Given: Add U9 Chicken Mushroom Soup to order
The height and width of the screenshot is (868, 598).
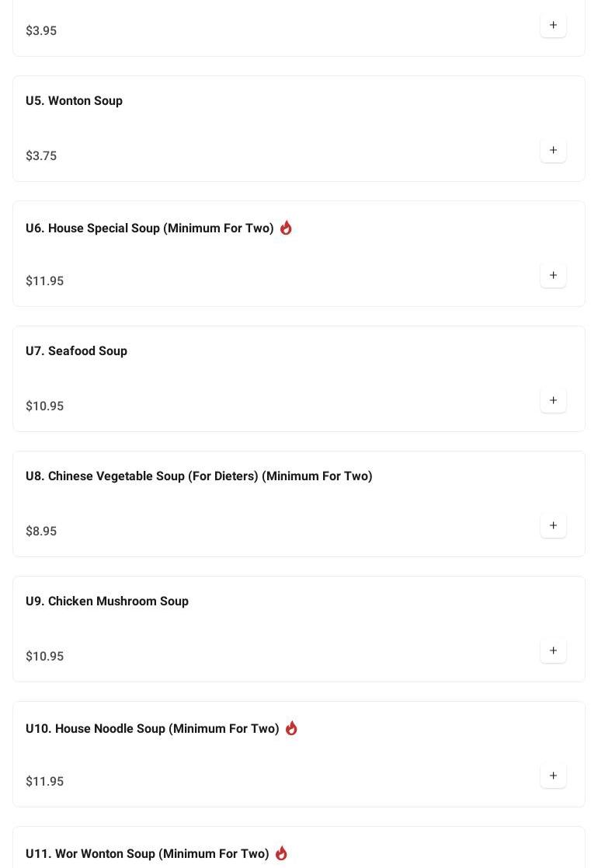Looking at the screenshot, I should (x=553, y=650).
